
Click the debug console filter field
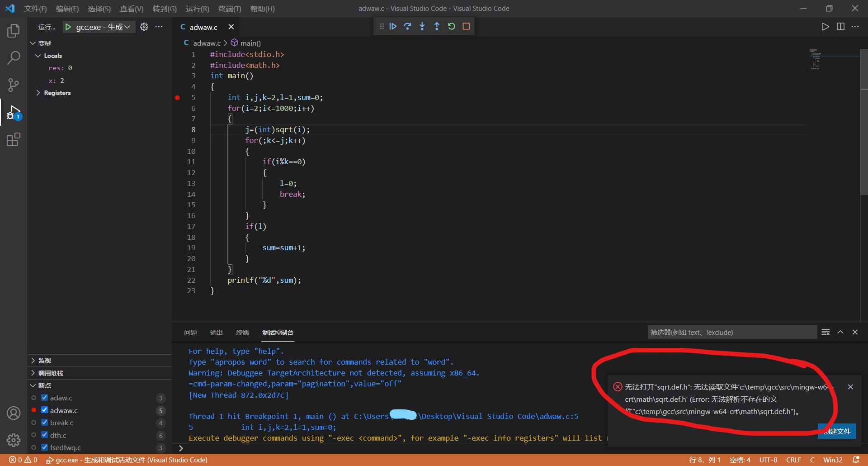point(732,332)
